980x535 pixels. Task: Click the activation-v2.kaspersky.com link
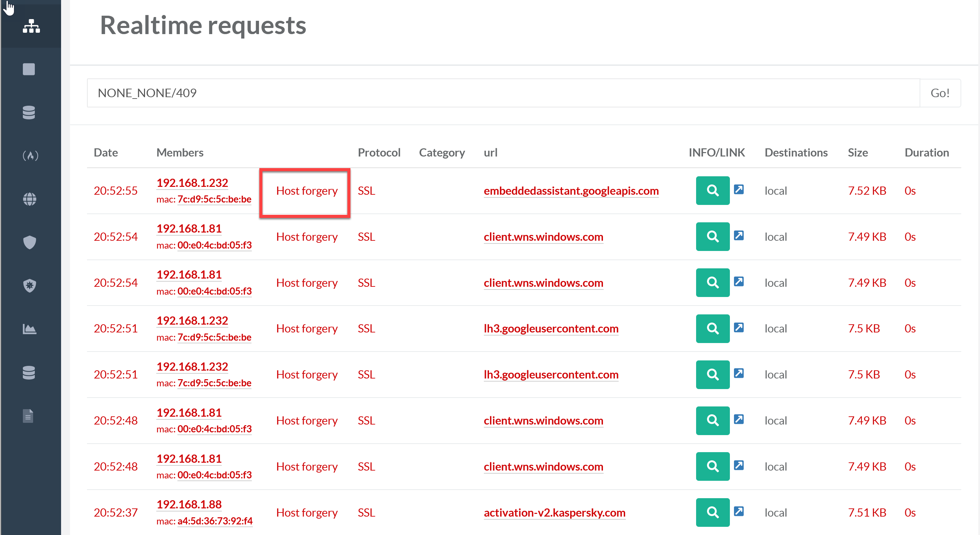click(554, 512)
